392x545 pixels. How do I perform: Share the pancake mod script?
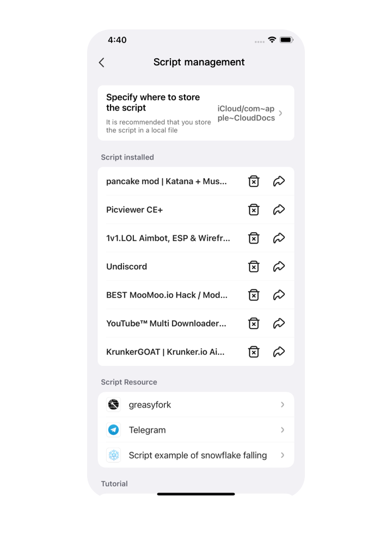[x=279, y=181]
